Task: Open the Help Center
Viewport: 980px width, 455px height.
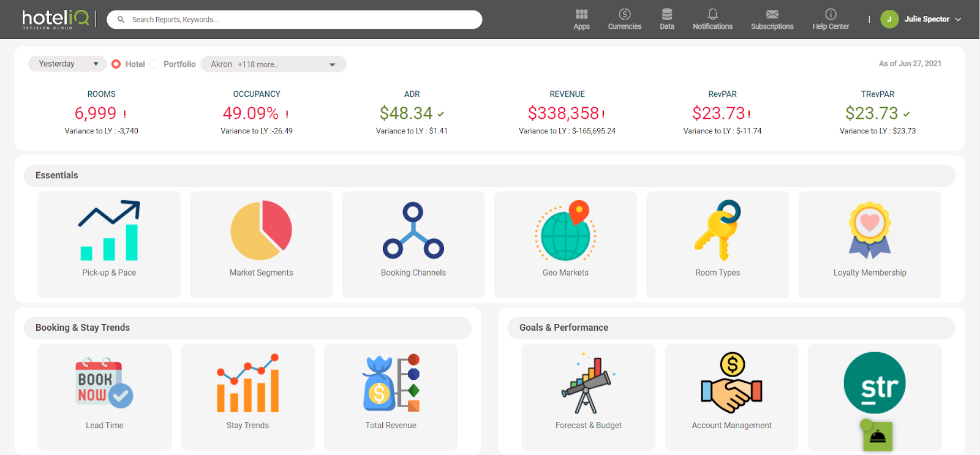Action: tap(831, 20)
